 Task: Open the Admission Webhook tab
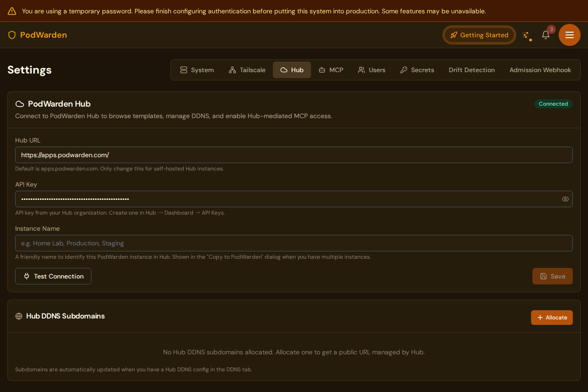coord(540,69)
